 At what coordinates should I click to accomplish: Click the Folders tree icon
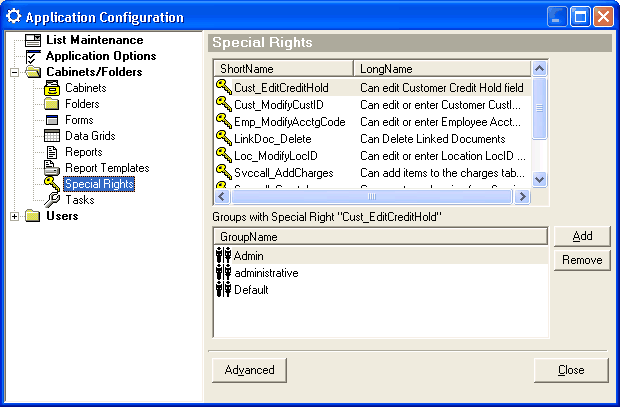(x=52, y=104)
